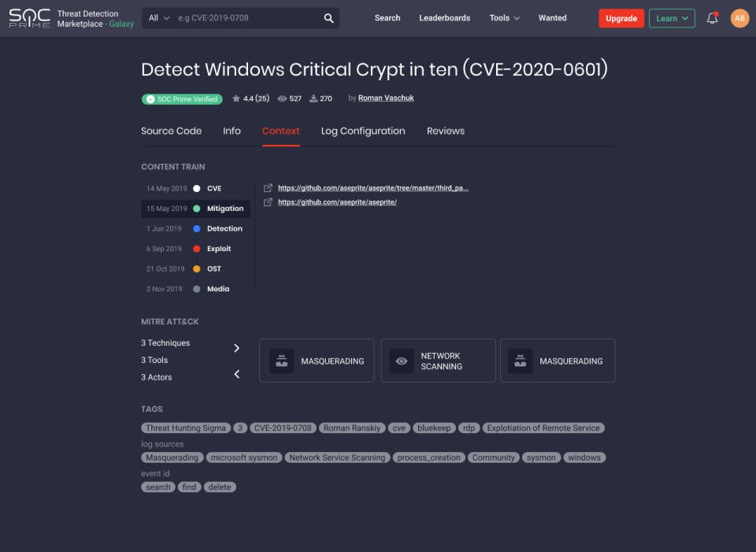Focus the CVE search input field

pyautogui.click(x=246, y=18)
